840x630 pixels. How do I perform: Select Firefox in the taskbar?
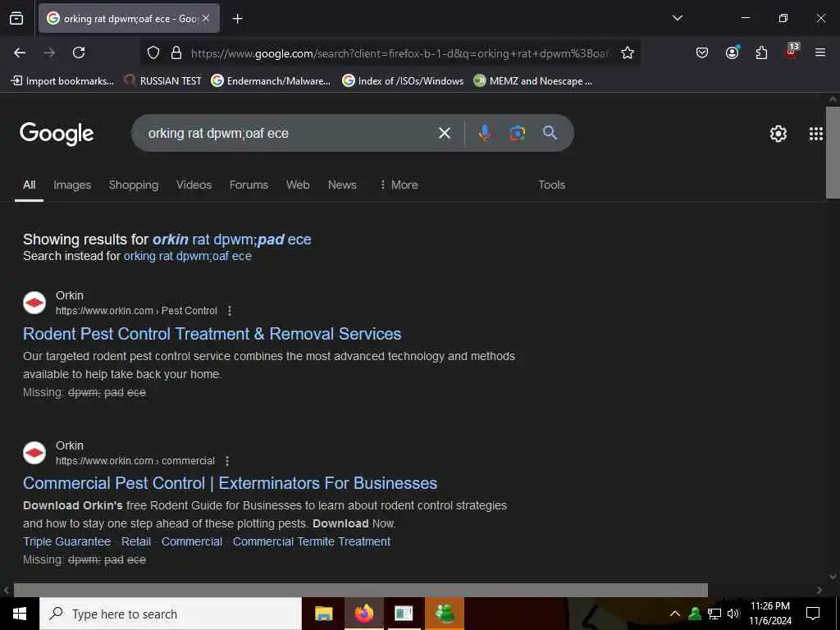(x=363, y=614)
